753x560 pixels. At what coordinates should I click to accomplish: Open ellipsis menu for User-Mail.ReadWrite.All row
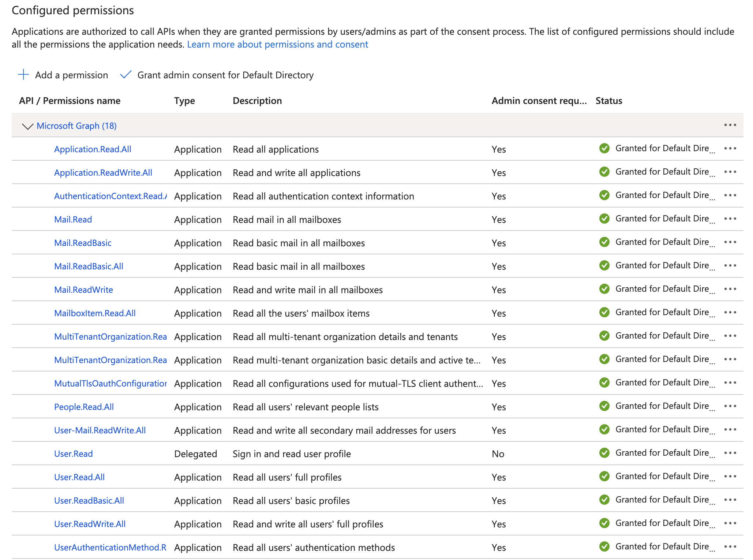pyautogui.click(x=730, y=430)
